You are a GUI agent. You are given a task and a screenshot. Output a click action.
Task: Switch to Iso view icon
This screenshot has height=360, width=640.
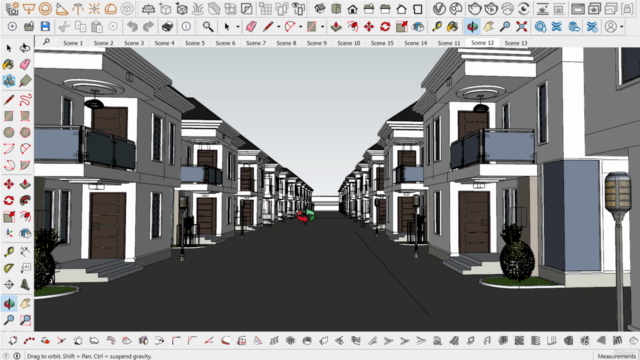coord(320,8)
